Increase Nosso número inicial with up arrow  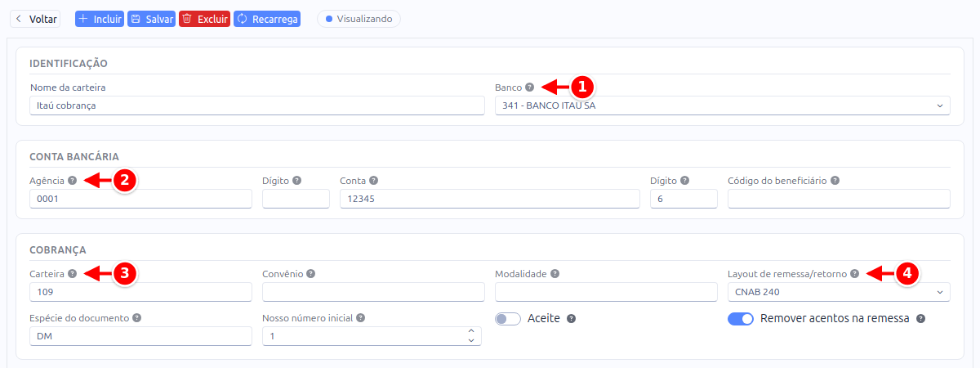point(470,331)
